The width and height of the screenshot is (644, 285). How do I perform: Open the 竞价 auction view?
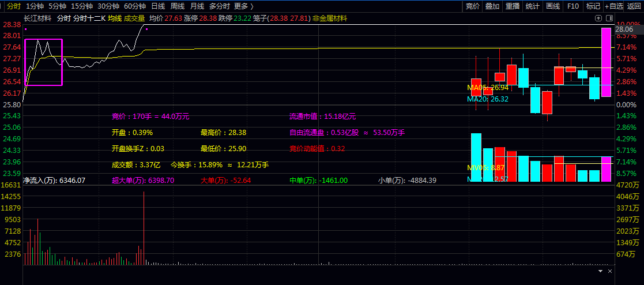tap(473, 6)
